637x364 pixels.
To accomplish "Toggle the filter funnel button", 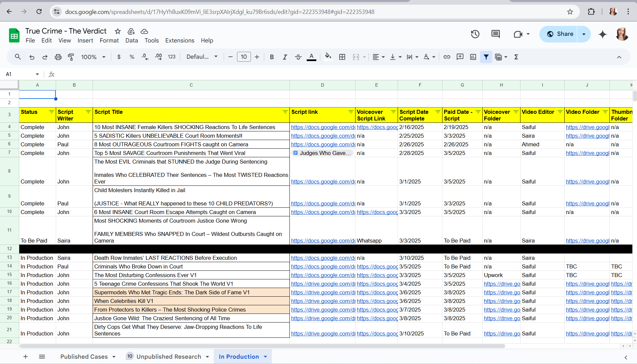I will tap(486, 57).
